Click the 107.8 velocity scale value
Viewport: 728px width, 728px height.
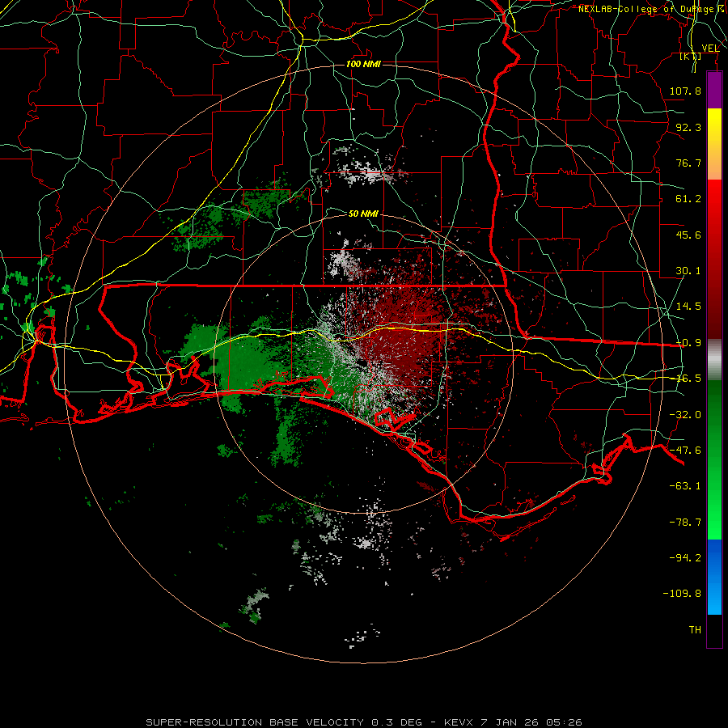tap(685, 91)
